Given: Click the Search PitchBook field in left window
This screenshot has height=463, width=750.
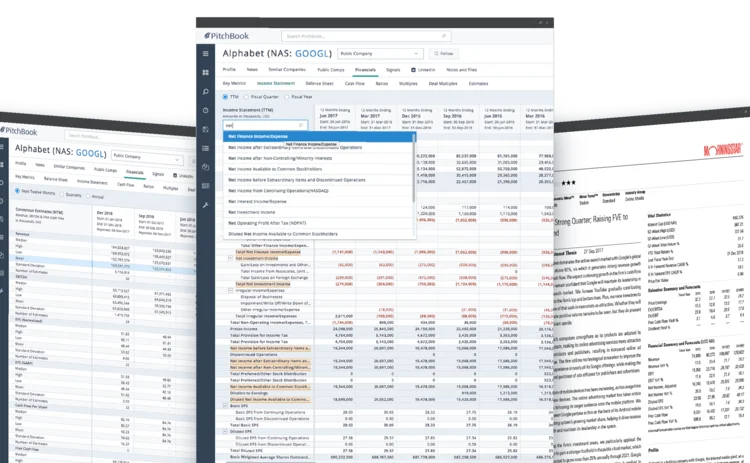Looking at the screenshot, I should [x=129, y=137].
